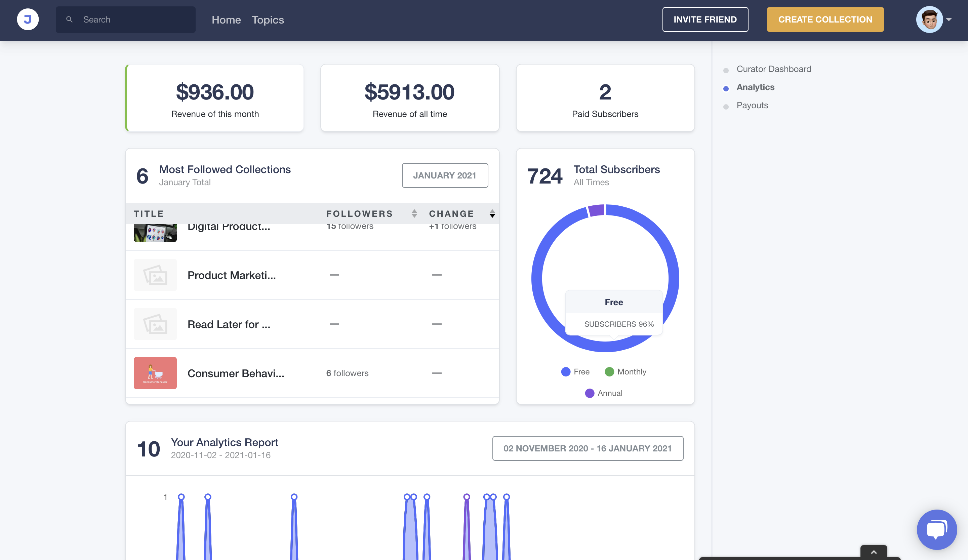Viewport: 968px width, 560px height.
Task: Sort table by Change column arrows
Action: [x=492, y=213]
